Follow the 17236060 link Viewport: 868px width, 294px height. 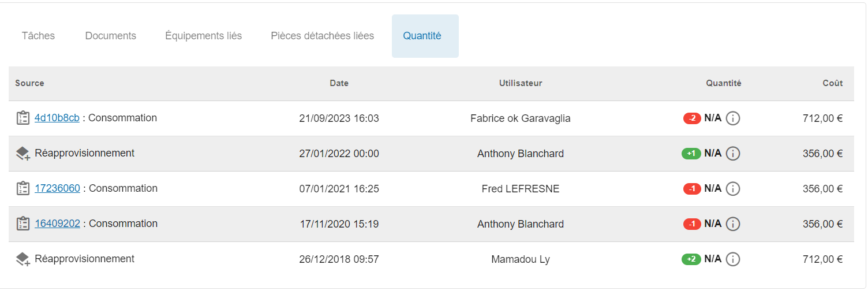tap(57, 188)
